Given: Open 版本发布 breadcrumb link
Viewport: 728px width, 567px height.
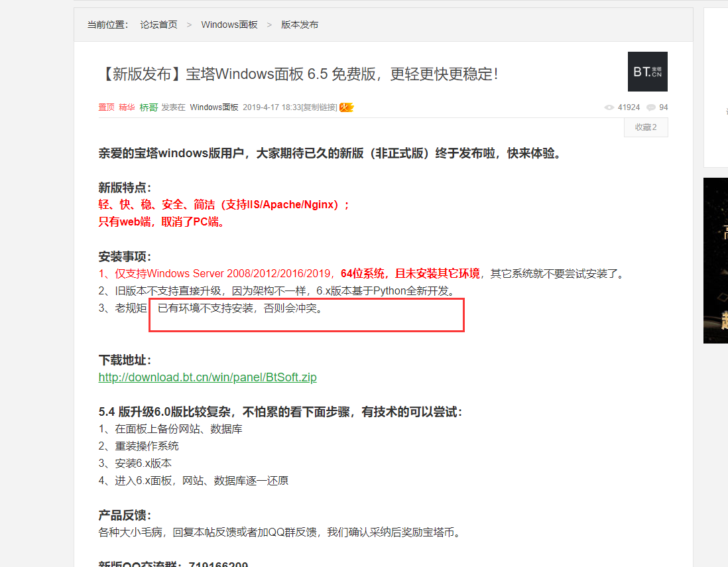Looking at the screenshot, I should (300, 25).
